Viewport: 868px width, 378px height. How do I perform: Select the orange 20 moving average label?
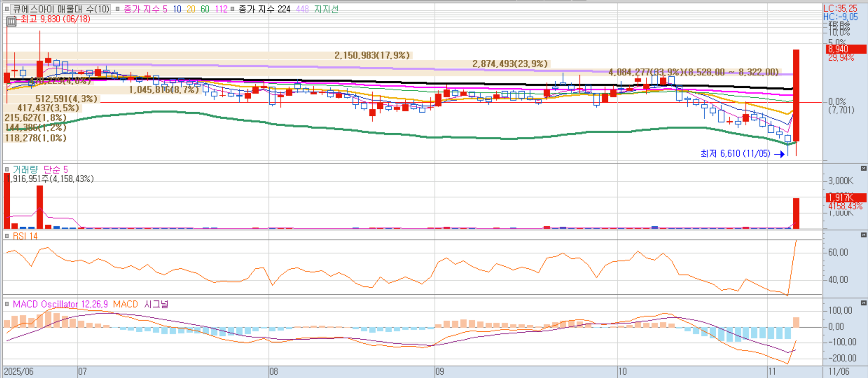coord(191,9)
